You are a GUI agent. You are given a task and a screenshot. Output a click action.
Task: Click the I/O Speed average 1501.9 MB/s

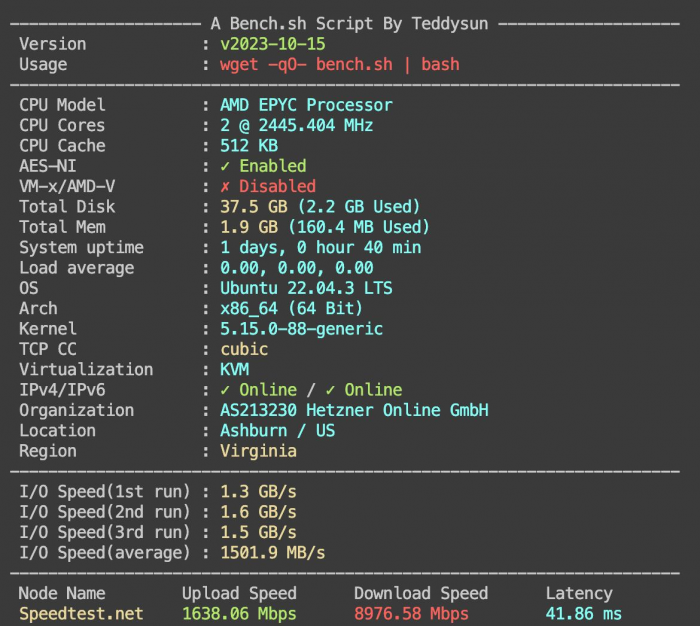[x=272, y=553]
